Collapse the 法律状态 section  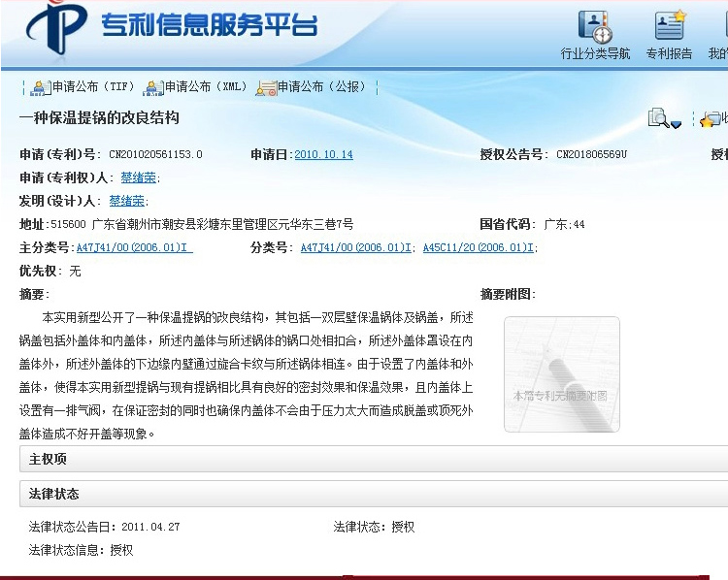click(374, 494)
